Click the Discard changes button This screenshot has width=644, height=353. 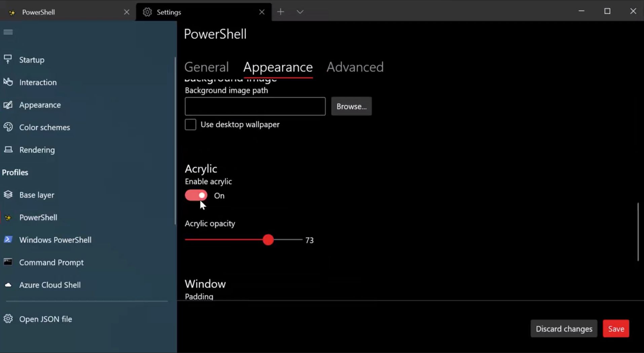pyautogui.click(x=564, y=329)
